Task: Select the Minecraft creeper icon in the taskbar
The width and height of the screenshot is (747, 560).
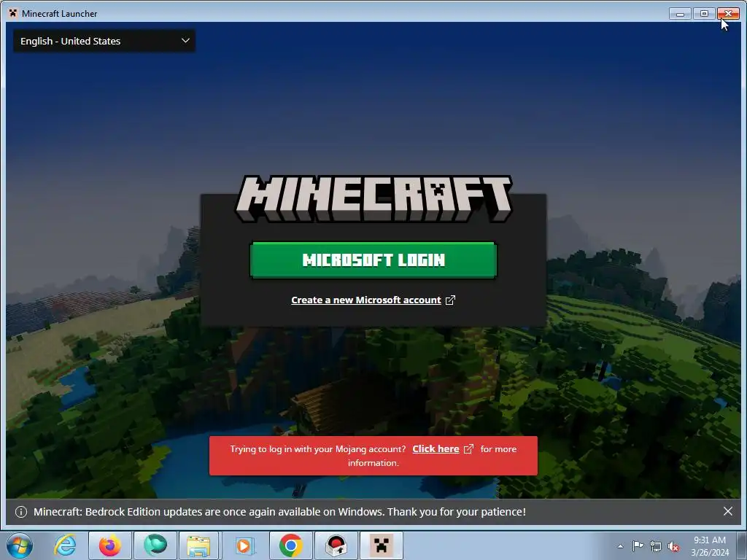Action: (x=381, y=545)
